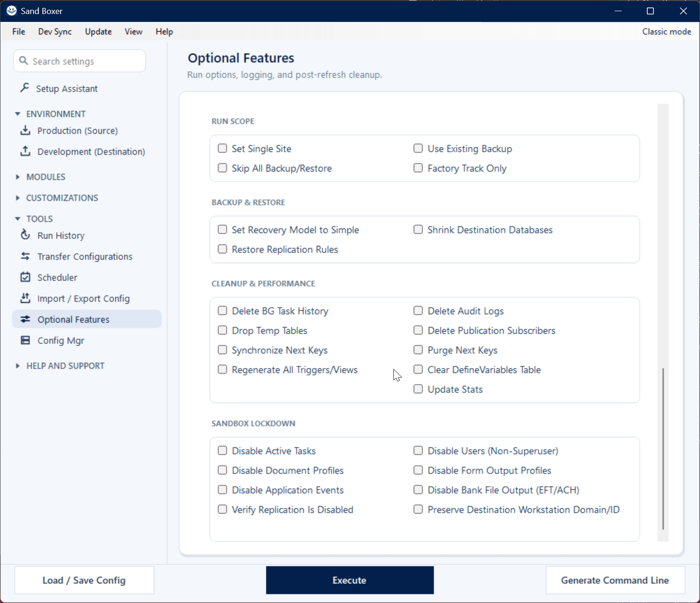Viewport: 700px width, 603px height.
Task: Click the Import / Export Config icon
Action: [26, 298]
